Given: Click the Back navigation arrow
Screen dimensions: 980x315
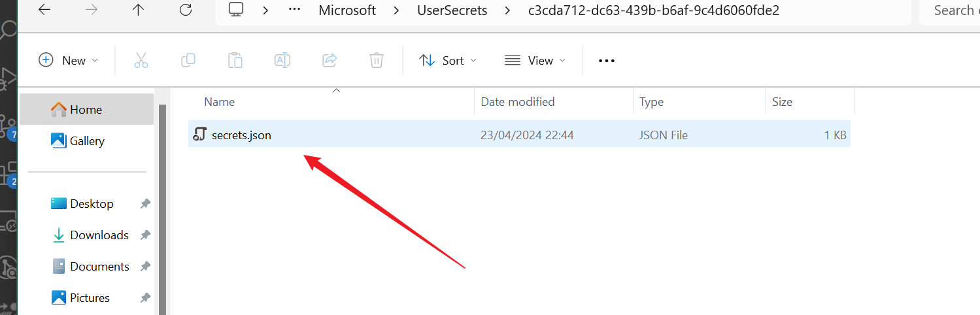Looking at the screenshot, I should coord(44,10).
